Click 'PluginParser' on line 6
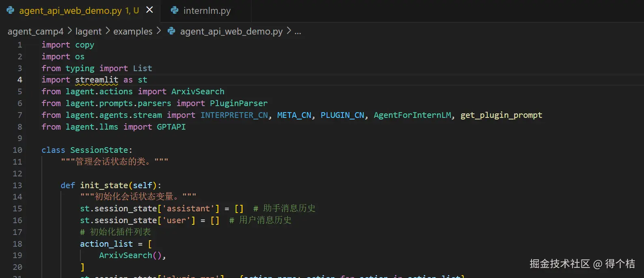The height and width of the screenshot is (278, 644). pyautogui.click(x=239, y=103)
